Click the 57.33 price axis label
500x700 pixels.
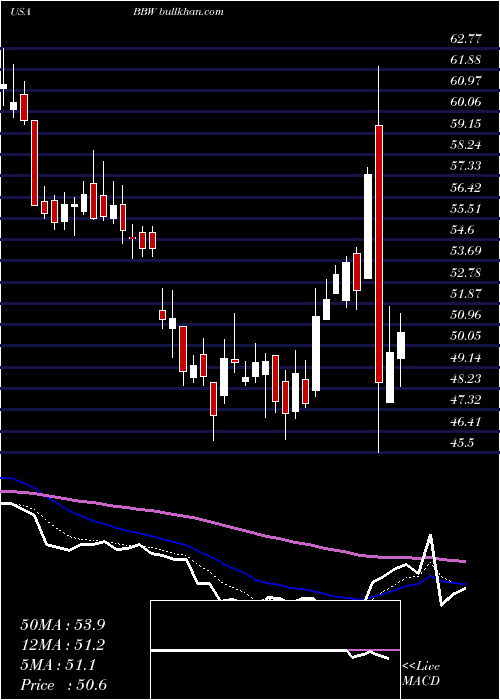[466, 166]
